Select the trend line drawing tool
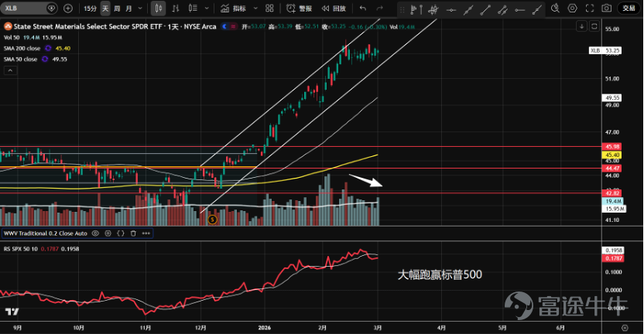The image size is (644, 334). point(485,9)
